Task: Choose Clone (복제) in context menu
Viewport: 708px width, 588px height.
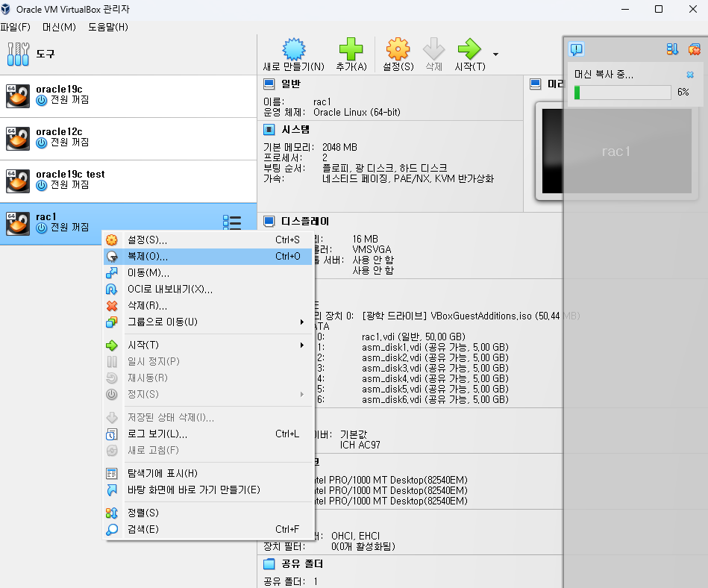Action: pyautogui.click(x=207, y=257)
